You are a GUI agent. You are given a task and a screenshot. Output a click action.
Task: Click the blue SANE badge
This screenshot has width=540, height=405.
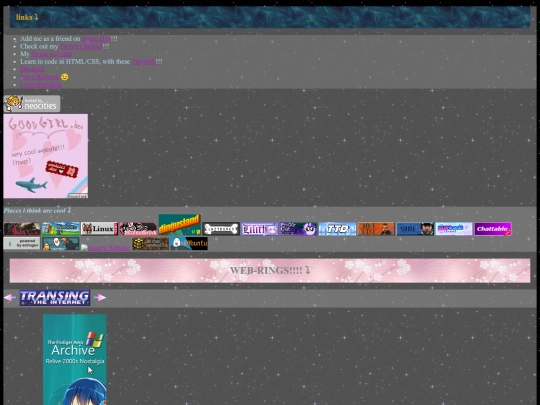click(415, 229)
